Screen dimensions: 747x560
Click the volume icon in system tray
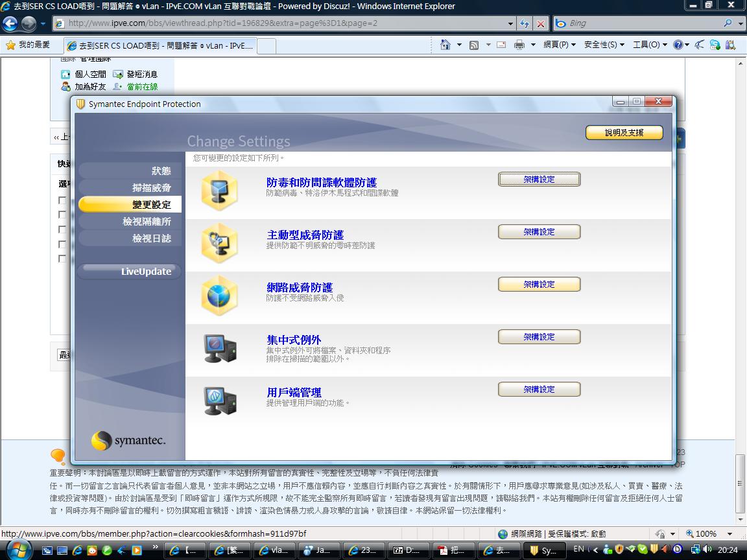(x=707, y=549)
